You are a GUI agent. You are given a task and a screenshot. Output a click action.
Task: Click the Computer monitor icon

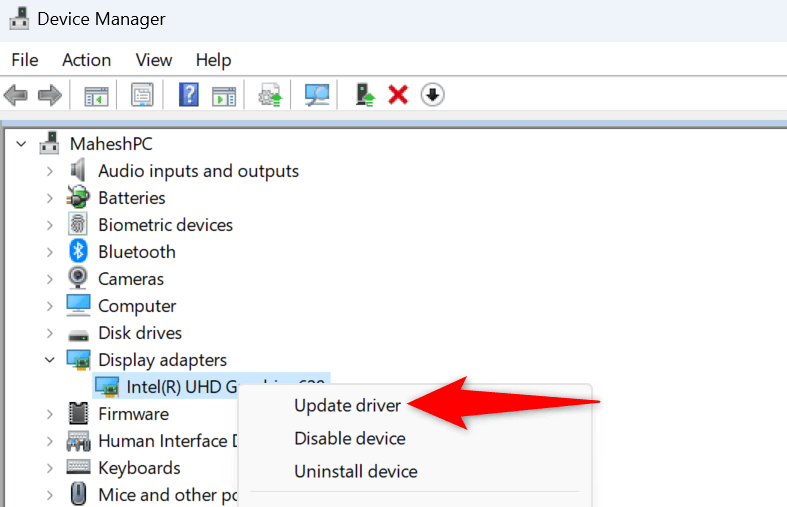point(78,305)
